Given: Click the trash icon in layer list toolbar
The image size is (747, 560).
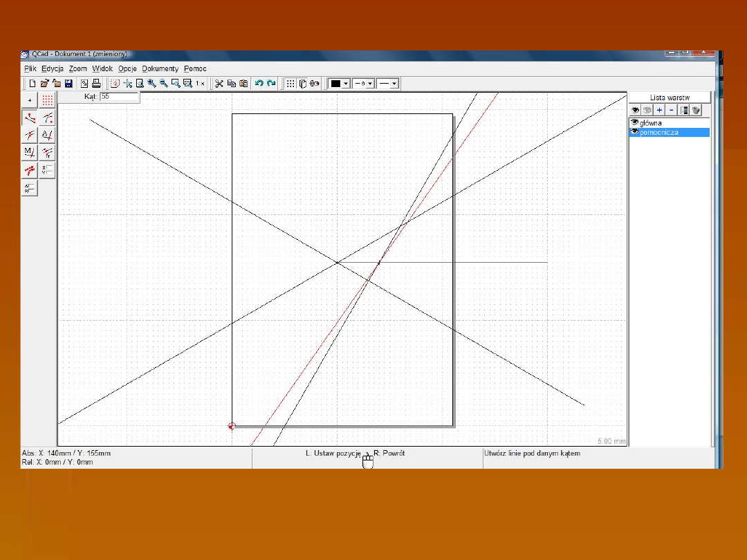Looking at the screenshot, I should 696,110.
